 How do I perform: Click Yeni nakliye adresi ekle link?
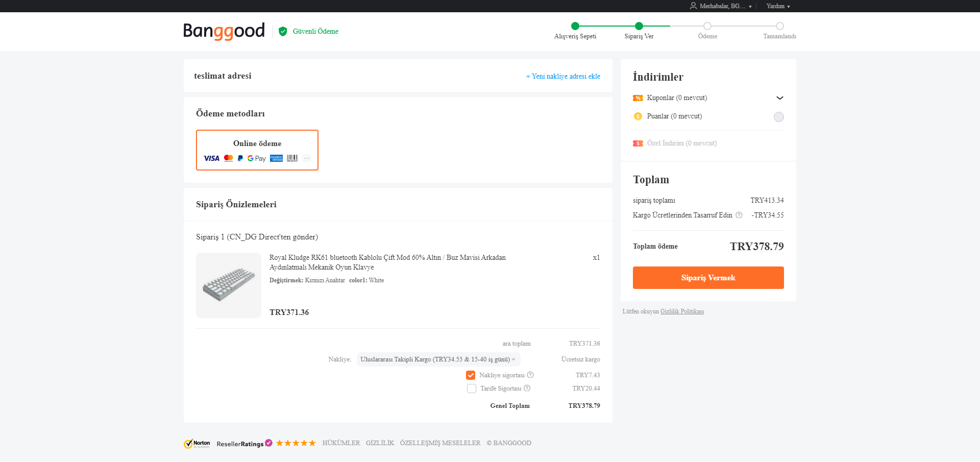(x=563, y=76)
